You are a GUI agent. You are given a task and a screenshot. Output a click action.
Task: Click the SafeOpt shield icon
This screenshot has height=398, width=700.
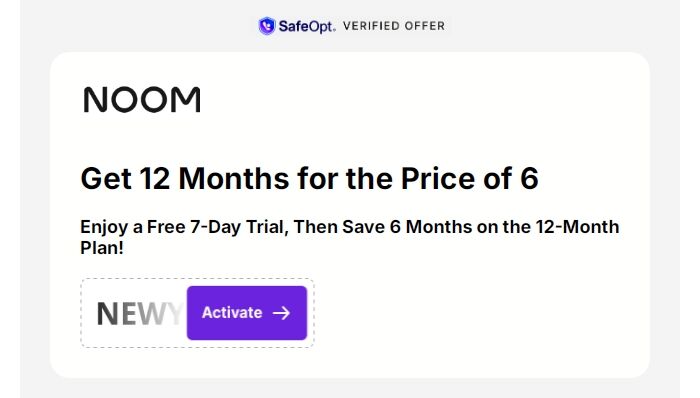(267, 26)
